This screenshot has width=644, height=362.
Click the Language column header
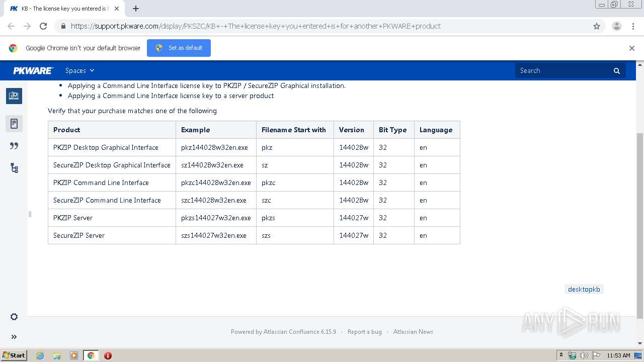click(437, 130)
